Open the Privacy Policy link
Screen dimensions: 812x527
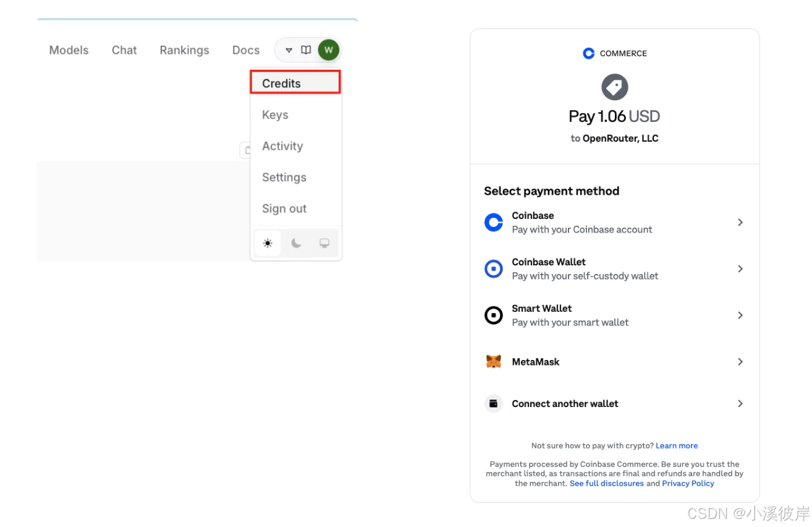[x=688, y=483]
